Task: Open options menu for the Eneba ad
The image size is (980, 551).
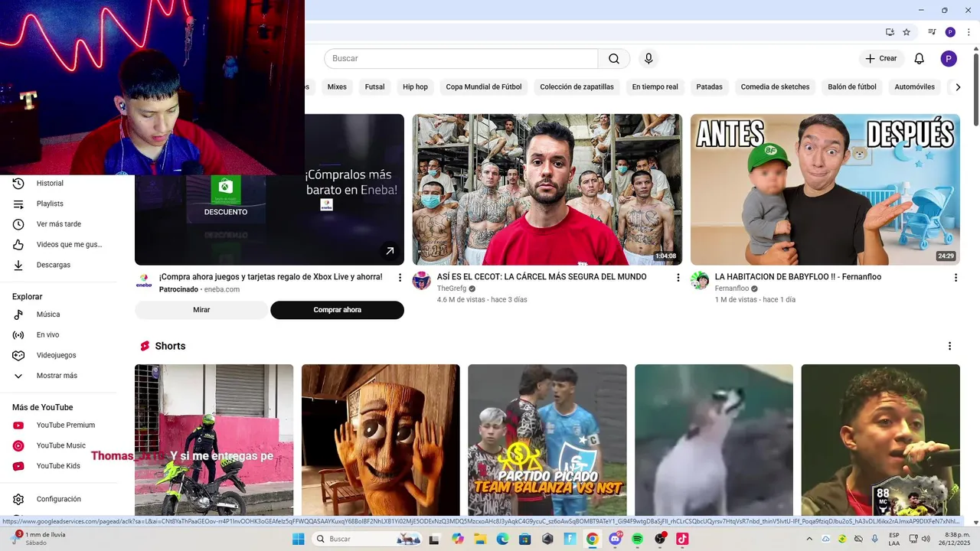Action: point(400,278)
